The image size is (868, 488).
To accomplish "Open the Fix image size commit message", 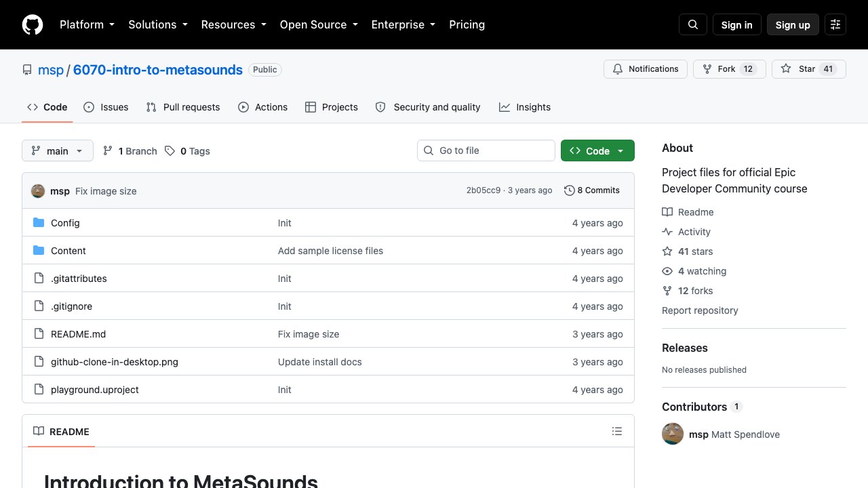I will (x=106, y=191).
